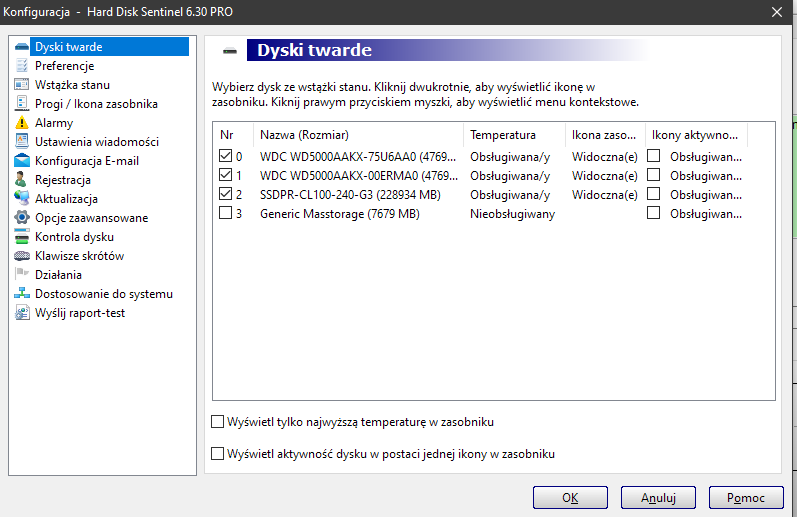Toggle 'Wyświetl tylko najwyższą temperaturę w zasobniku'
The height and width of the screenshot is (517, 797).
click(x=218, y=422)
